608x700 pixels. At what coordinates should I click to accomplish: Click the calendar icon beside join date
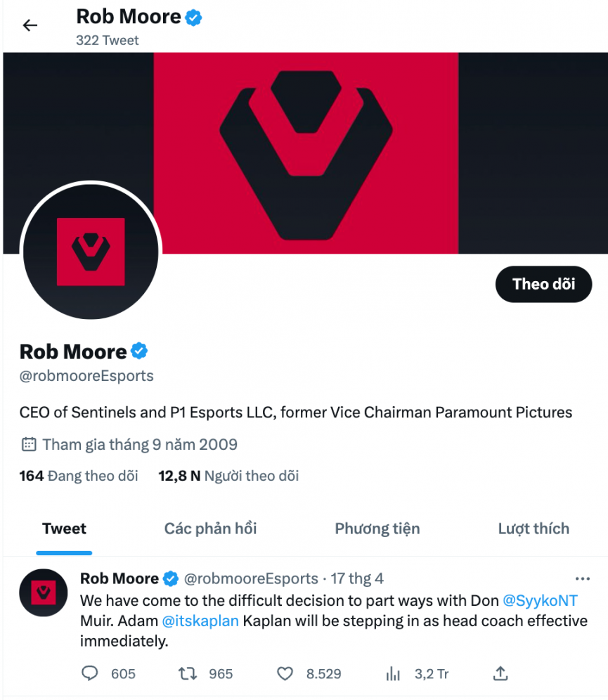pyautogui.click(x=29, y=444)
